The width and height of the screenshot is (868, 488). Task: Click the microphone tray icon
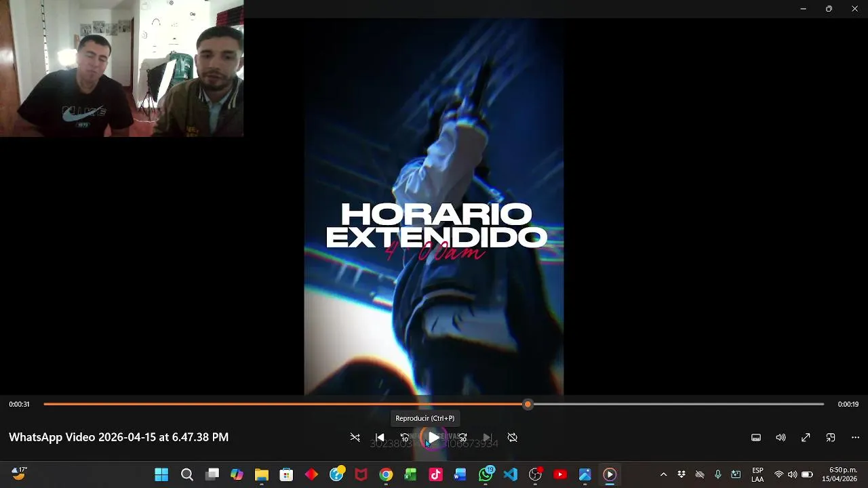[x=717, y=474]
